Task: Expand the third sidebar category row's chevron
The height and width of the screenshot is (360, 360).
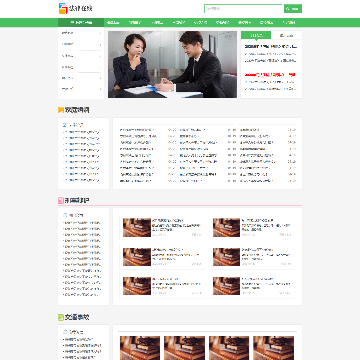Action: pos(100,56)
